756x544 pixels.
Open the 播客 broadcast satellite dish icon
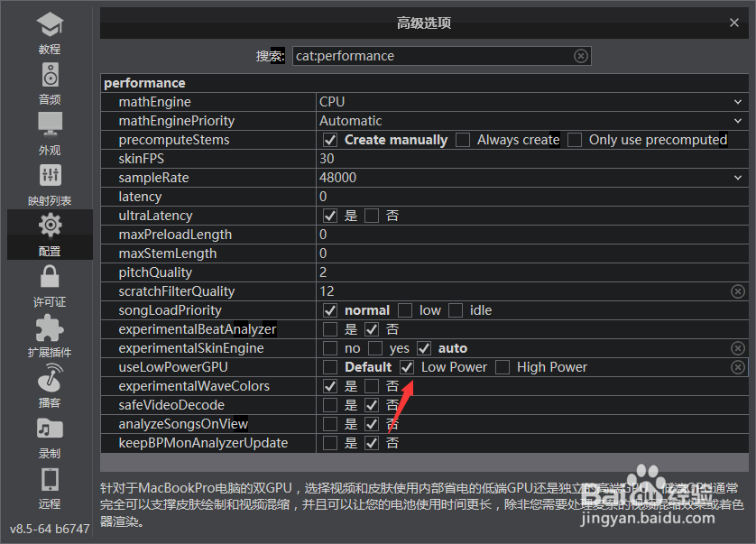click(x=50, y=378)
